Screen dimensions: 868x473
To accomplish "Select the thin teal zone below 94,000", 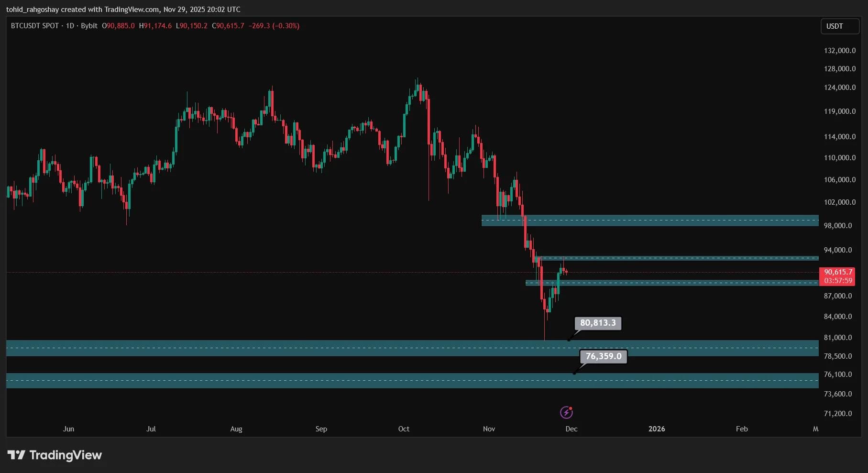I will pyautogui.click(x=679, y=258).
